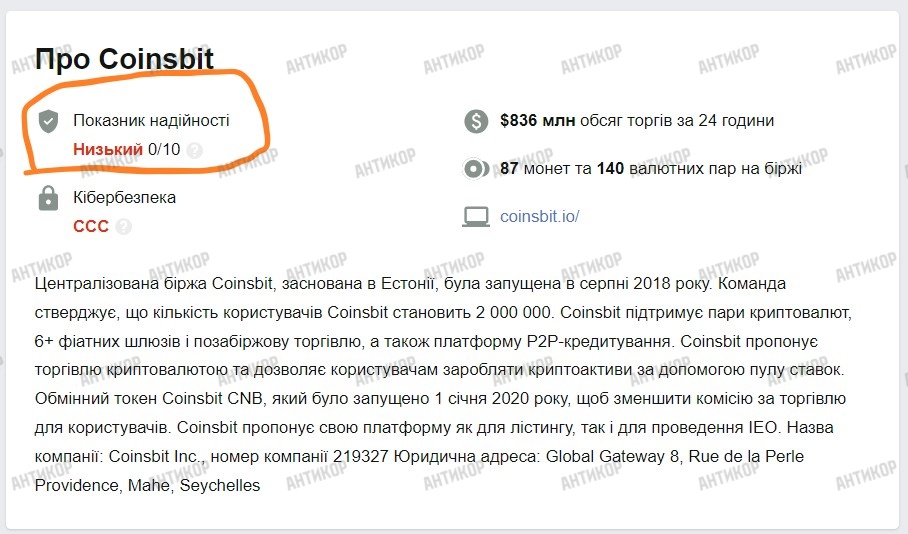Click the coins icon beside 87 монет
The width and height of the screenshot is (908, 534).
[475, 169]
